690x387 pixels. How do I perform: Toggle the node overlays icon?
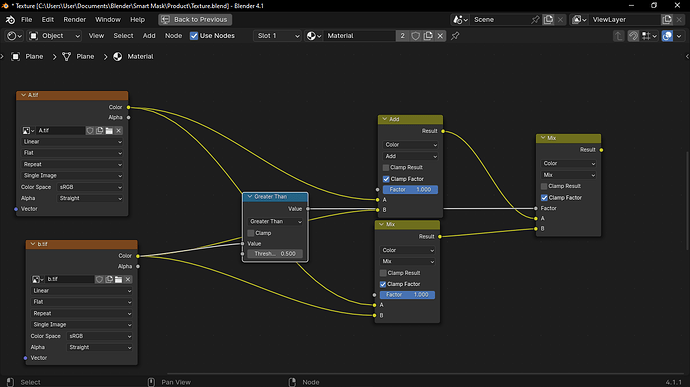click(x=667, y=36)
